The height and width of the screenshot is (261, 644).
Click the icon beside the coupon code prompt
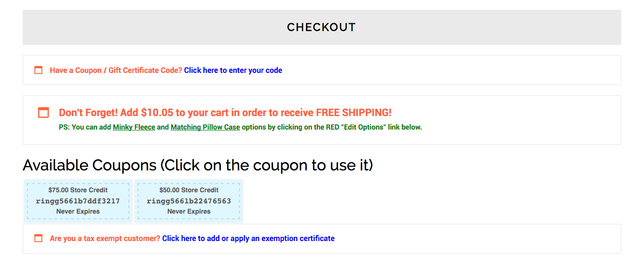pyautogui.click(x=39, y=70)
